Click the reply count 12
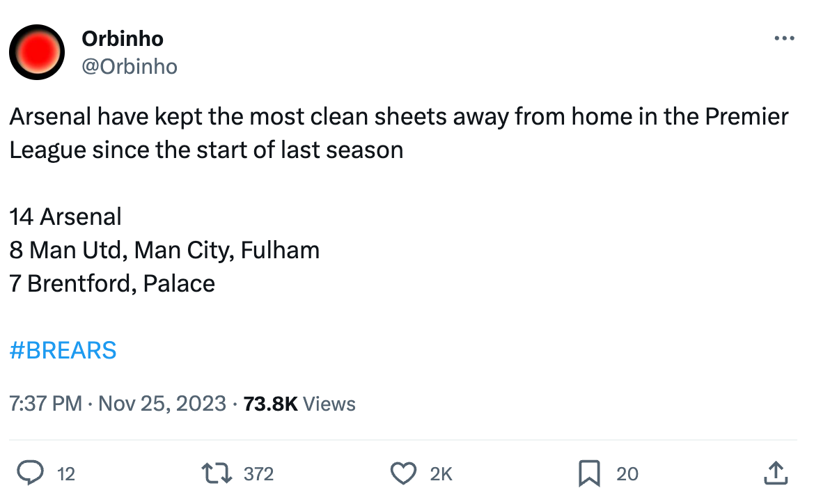 pos(65,474)
